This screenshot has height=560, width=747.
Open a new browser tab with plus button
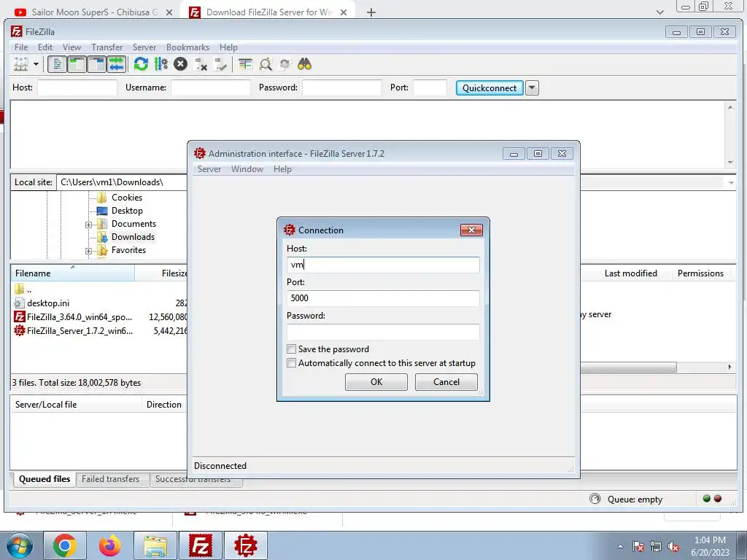371,12
